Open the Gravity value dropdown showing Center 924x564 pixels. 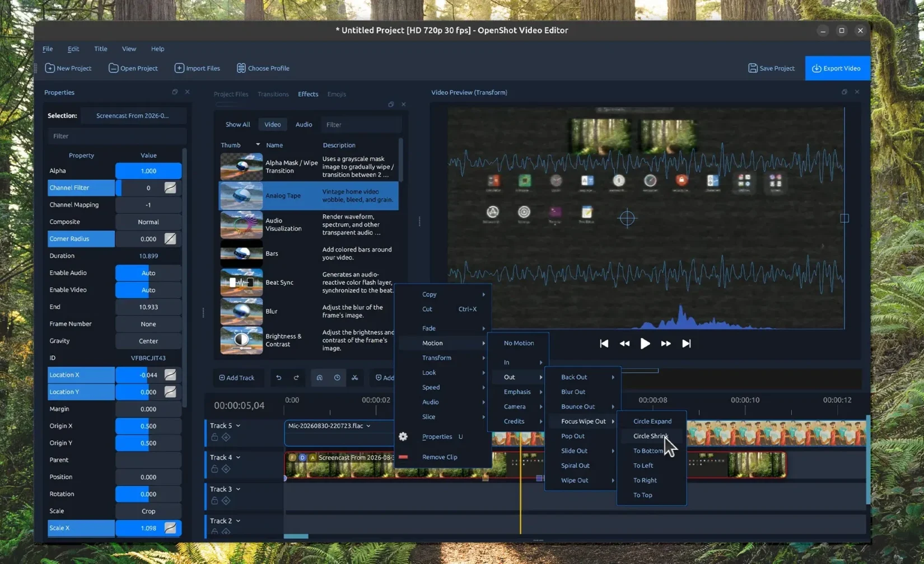148,341
